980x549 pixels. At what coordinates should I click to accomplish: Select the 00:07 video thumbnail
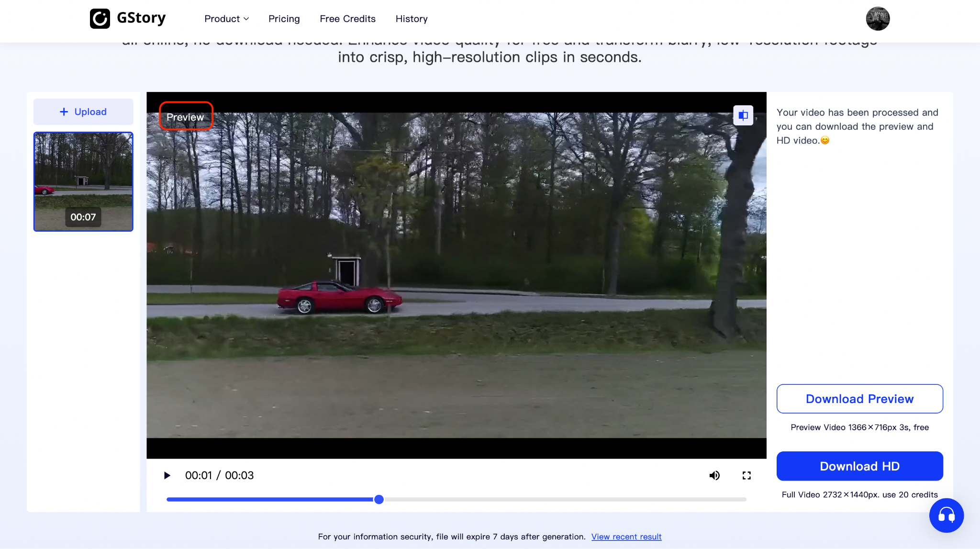click(x=83, y=182)
